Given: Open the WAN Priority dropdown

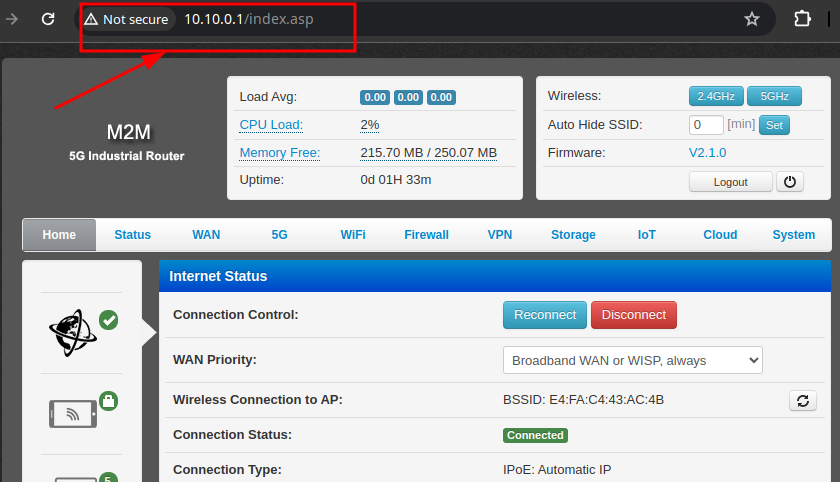Looking at the screenshot, I should click(633, 360).
